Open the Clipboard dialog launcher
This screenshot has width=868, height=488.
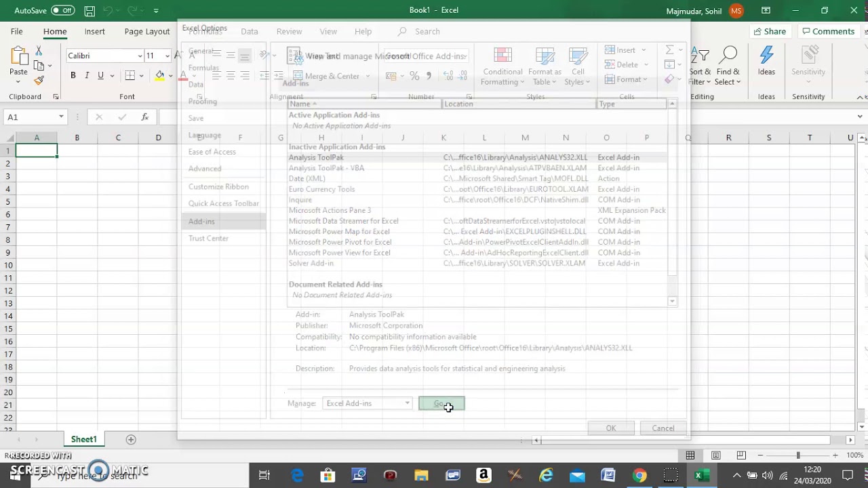[56, 97]
